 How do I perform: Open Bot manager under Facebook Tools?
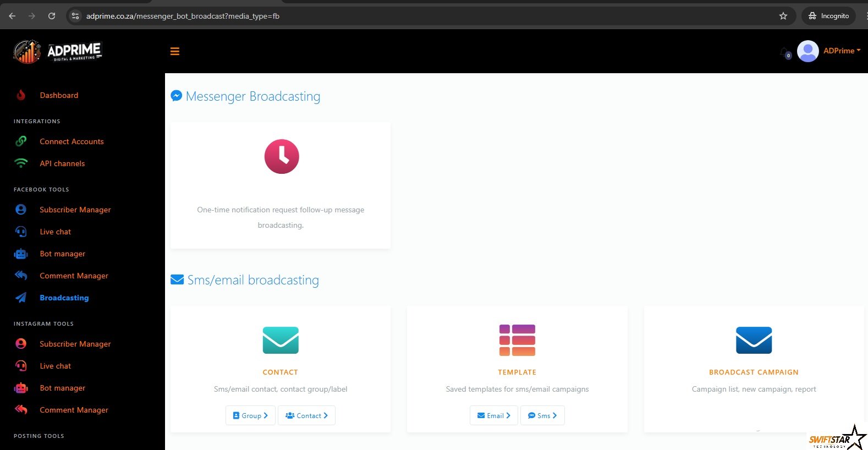tap(62, 254)
